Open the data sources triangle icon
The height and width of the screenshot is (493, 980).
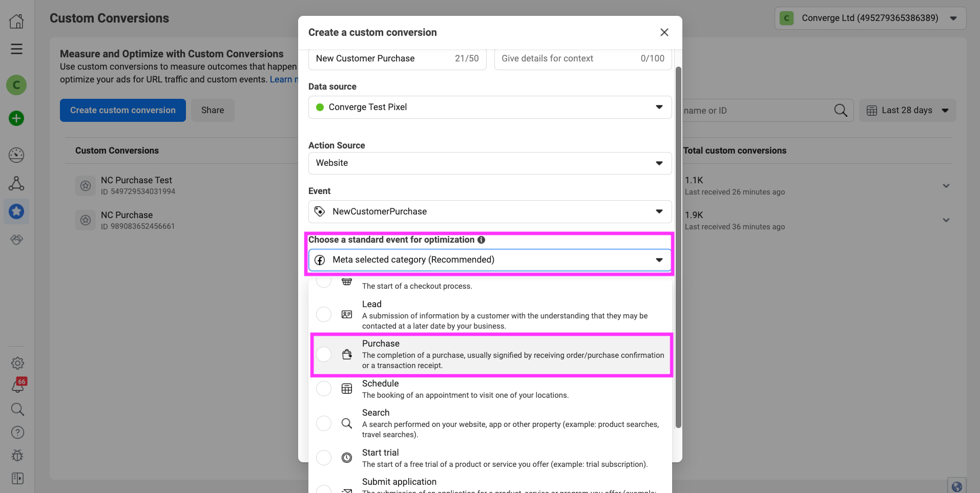tap(16, 183)
